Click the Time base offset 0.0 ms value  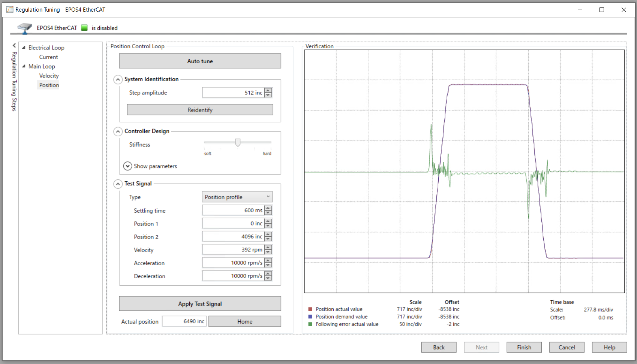coord(606,318)
